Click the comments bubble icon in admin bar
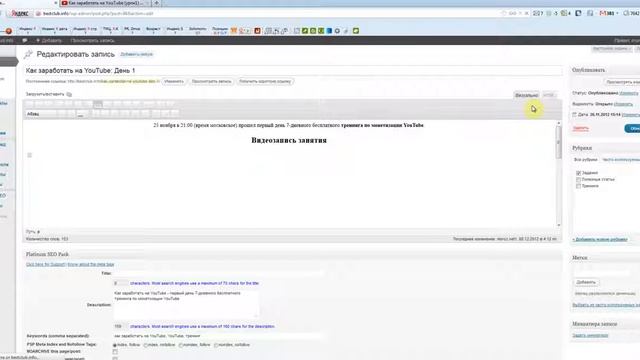The width and height of the screenshot is (640, 360). click(x=24, y=40)
